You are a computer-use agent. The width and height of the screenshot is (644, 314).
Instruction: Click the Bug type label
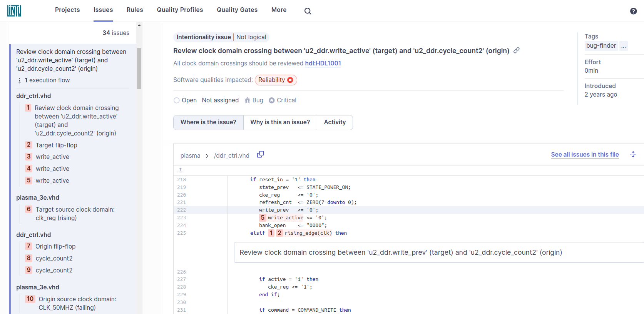click(x=258, y=100)
